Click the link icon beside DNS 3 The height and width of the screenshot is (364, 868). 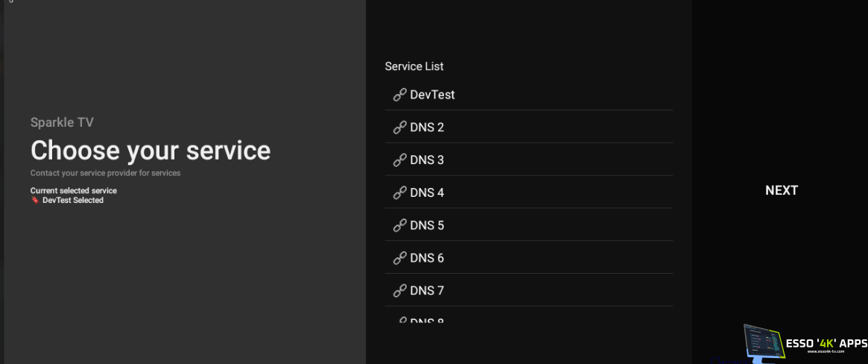pyautogui.click(x=399, y=160)
